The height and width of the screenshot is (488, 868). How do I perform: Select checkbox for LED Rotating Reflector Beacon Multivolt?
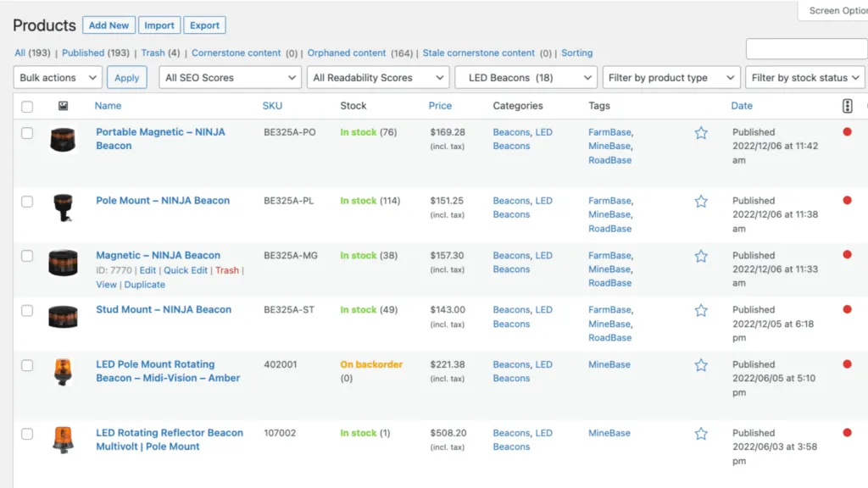[x=27, y=434]
